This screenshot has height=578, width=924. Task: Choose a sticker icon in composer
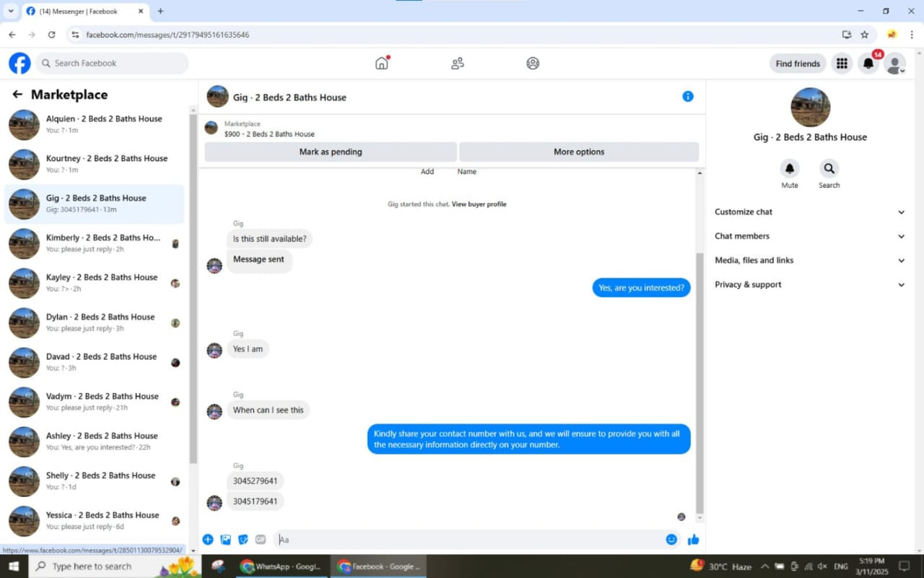click(243, 540)
